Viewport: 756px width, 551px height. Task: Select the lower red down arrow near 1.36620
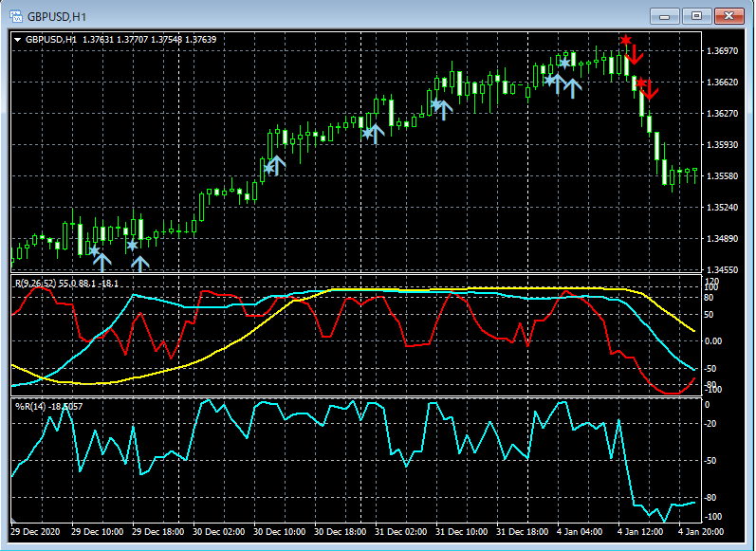tap(650, 90)
